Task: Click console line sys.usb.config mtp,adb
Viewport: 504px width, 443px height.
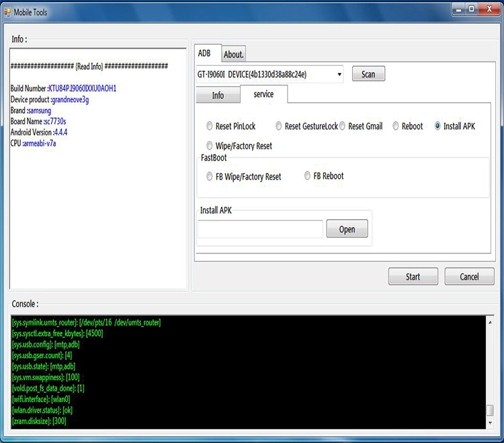Action: (x=46, y=345)
